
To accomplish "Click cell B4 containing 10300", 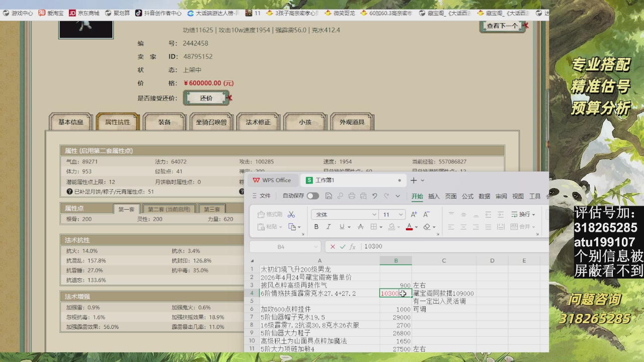I will [x=396, y=293].
